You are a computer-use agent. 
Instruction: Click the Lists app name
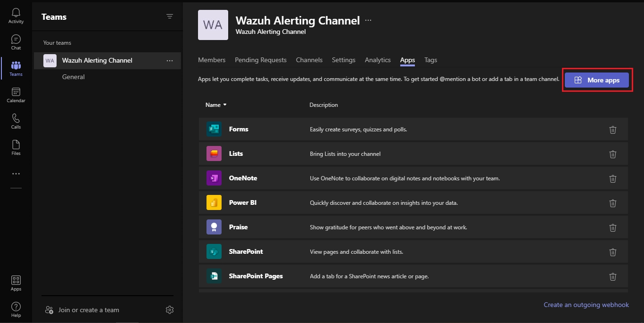click(236, 153)
